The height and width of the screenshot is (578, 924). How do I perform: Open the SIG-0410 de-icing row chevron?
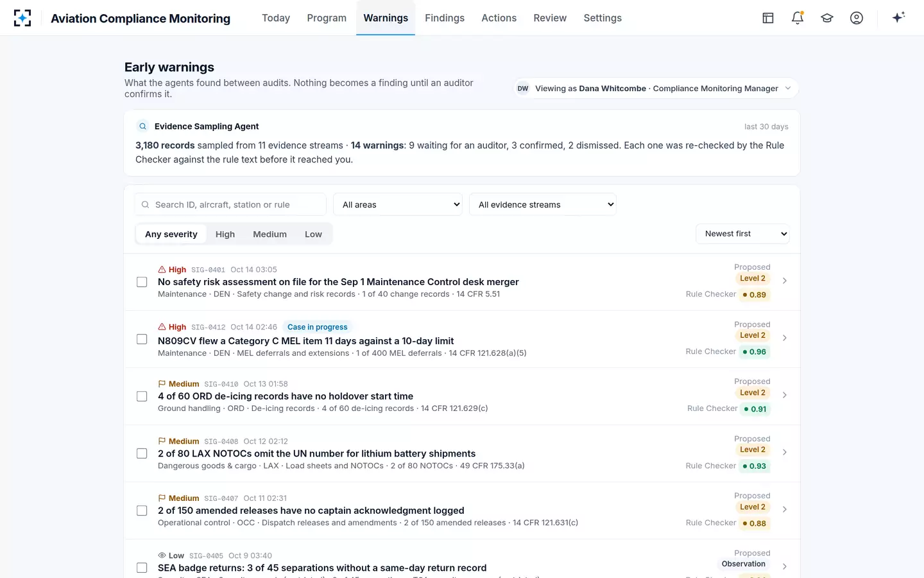(x=785, y=395)
